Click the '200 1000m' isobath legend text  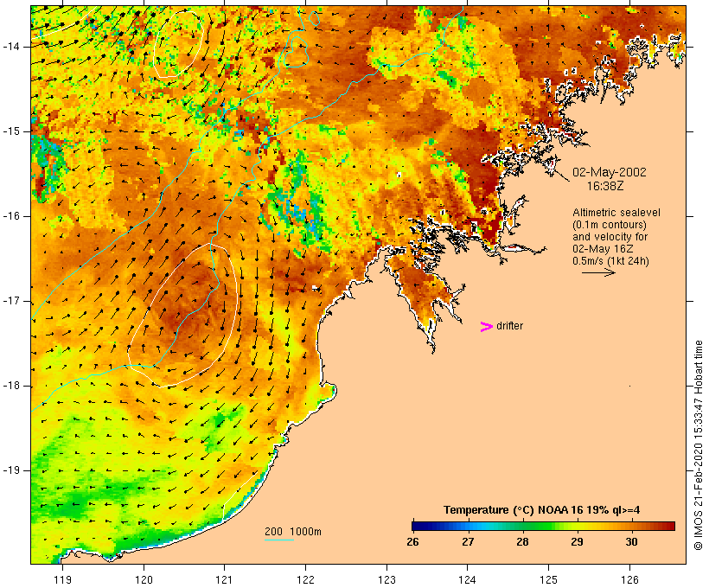(x=293, y=532)
